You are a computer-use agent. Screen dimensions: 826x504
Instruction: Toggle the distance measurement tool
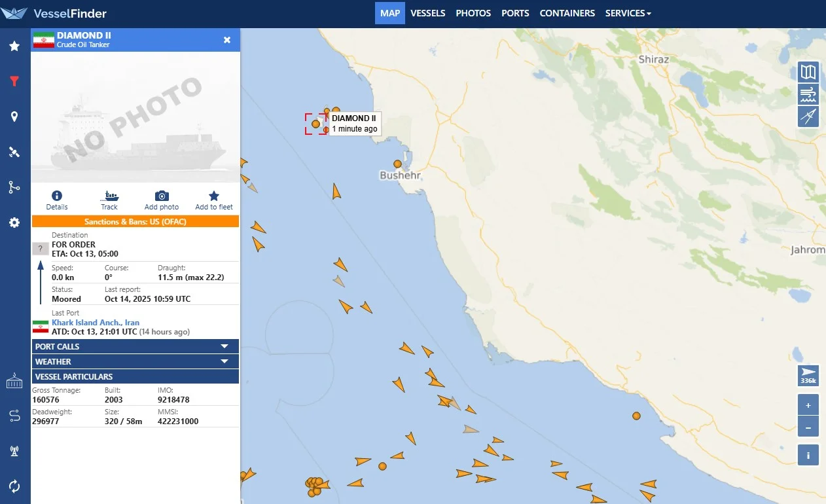(808, 117)
